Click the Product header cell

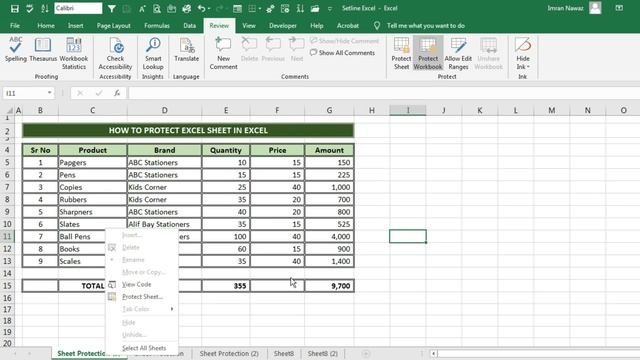[93, 150]
